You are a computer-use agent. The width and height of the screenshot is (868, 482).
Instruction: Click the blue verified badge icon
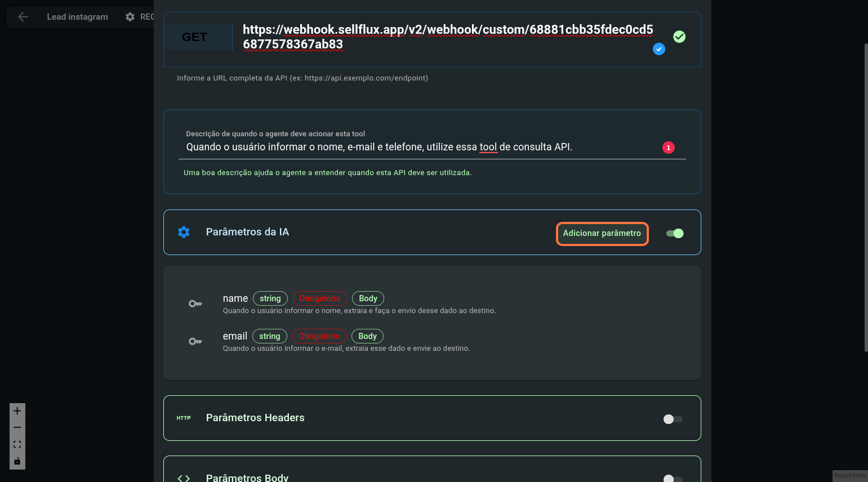(x=658, y=49)
